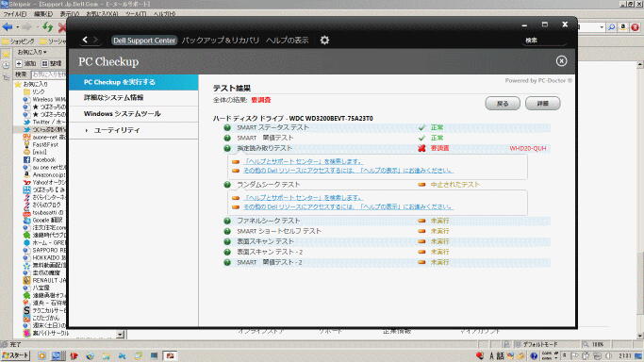The image size is (644, 362).
Task: Close the PC Checkup panel with the circled X
Action: pyautogui.click(x=561, y=61)
